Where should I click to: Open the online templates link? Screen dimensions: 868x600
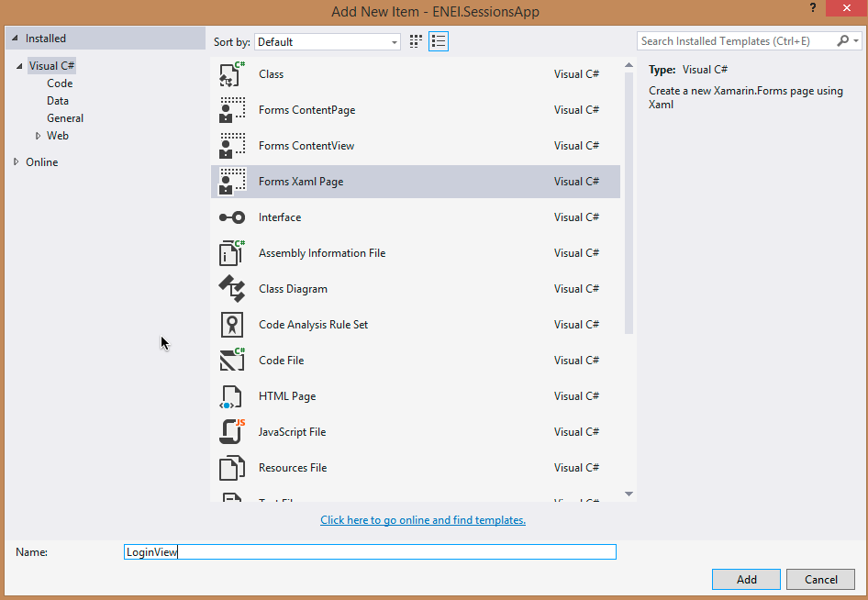point(423,520)
